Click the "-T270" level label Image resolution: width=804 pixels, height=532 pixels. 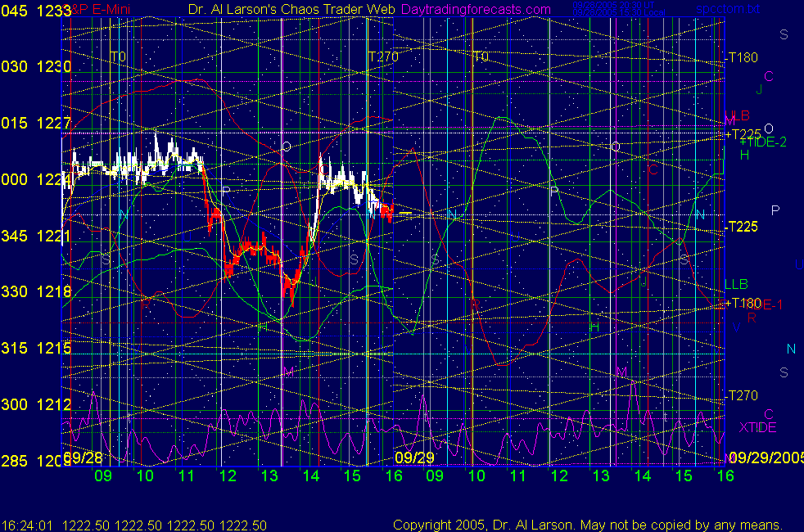coord(742,395)
